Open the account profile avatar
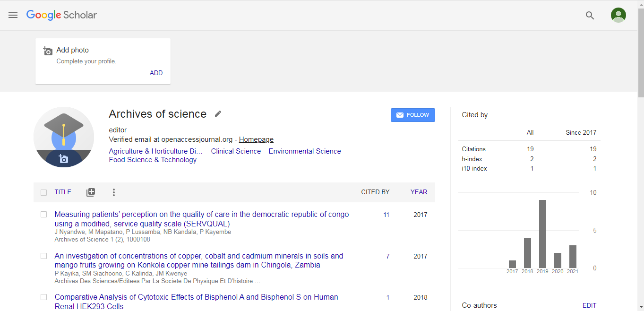The image size is (644, 311). tap(618, 15)
